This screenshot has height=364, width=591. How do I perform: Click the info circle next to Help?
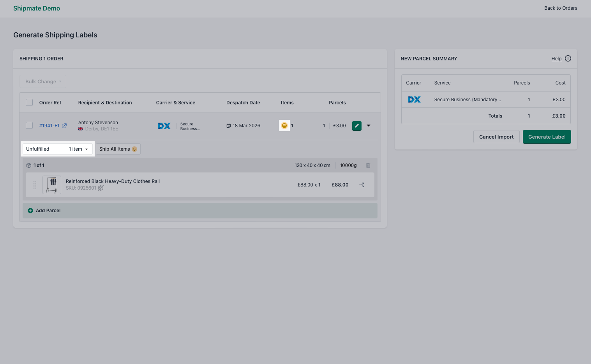(568, 58)
